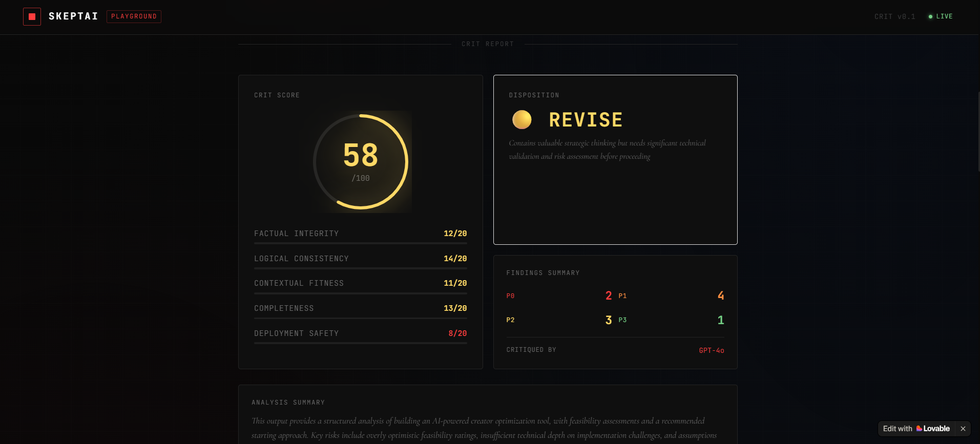This screenshot has height=444, width=980.
Task: Click the CRIT REPORT section heading
Action: pyautogui.click(x=488, y=44)
